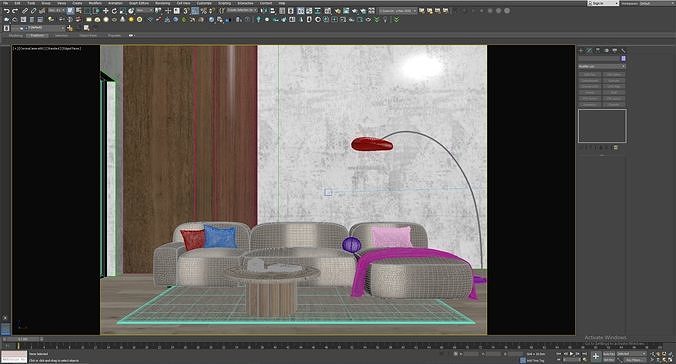Toggle Keyboard Shortcut Override

[x=177, y=11]
